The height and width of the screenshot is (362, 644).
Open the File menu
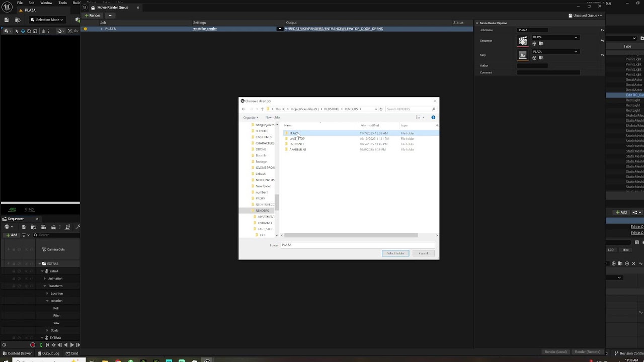(x=20, y=3)
